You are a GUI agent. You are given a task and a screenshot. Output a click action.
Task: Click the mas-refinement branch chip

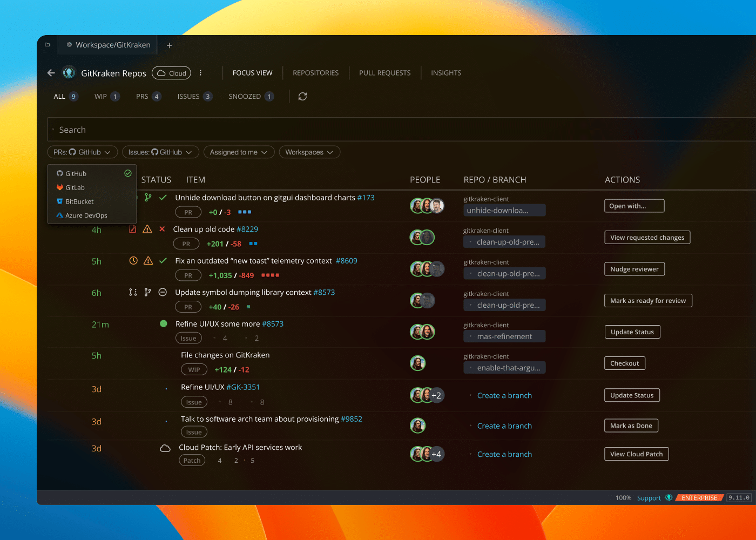(x=504, y=336)
